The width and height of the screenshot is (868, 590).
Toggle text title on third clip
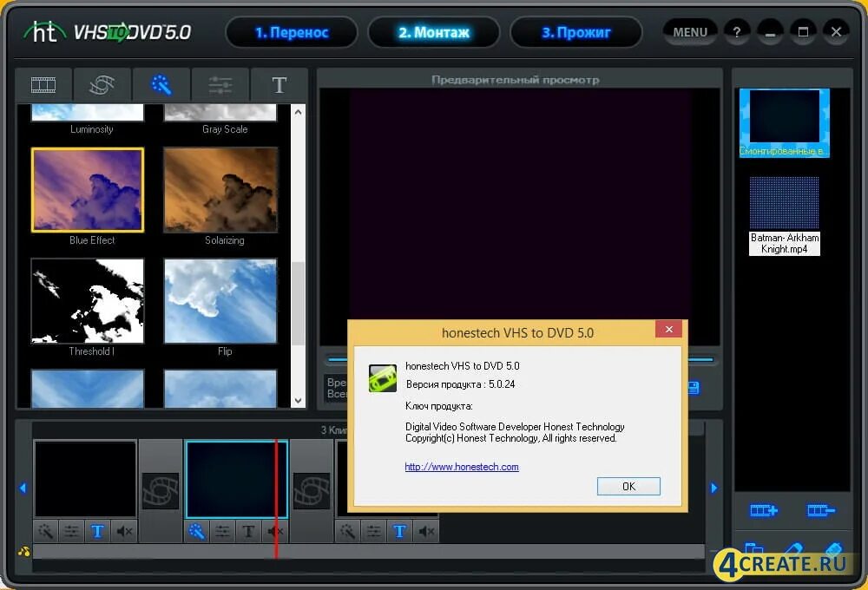coord(399,532)
